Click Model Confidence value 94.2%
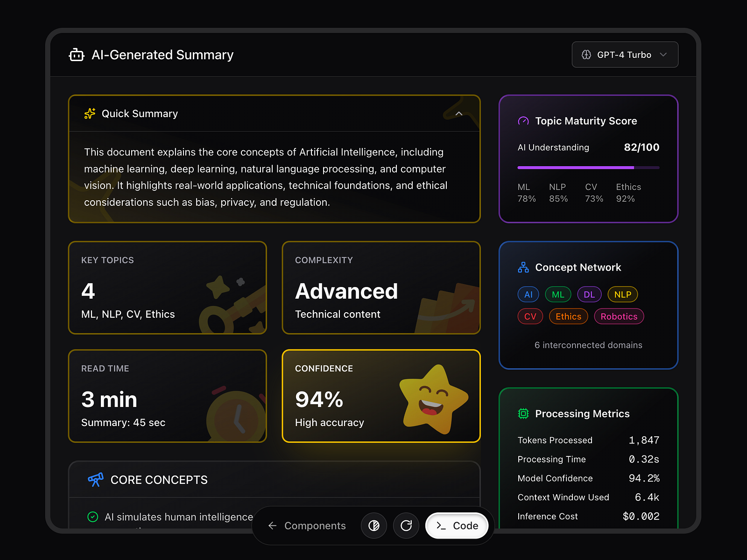 coord(644,478)
